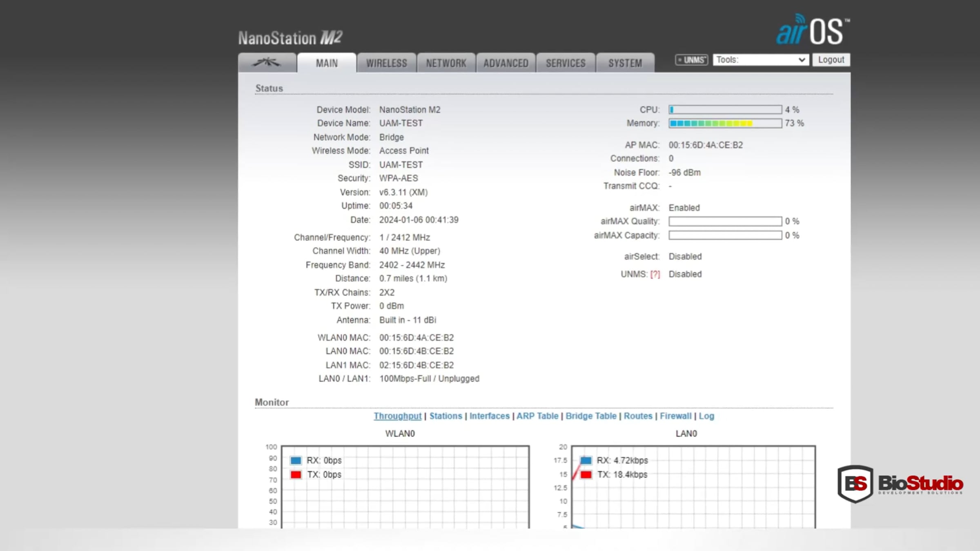
Task: Switch to the NETWORK tab
Action: [x=446, y=63]
